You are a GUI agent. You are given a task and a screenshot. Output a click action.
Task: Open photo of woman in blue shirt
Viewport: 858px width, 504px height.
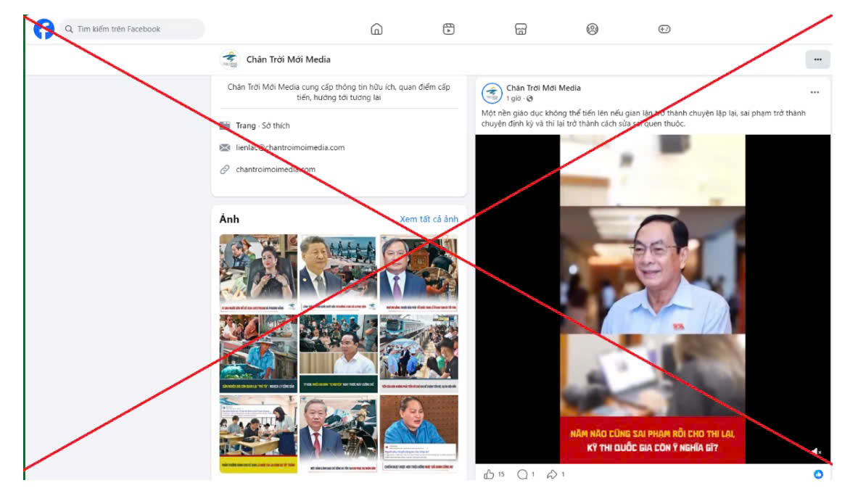tap(418, 434)
